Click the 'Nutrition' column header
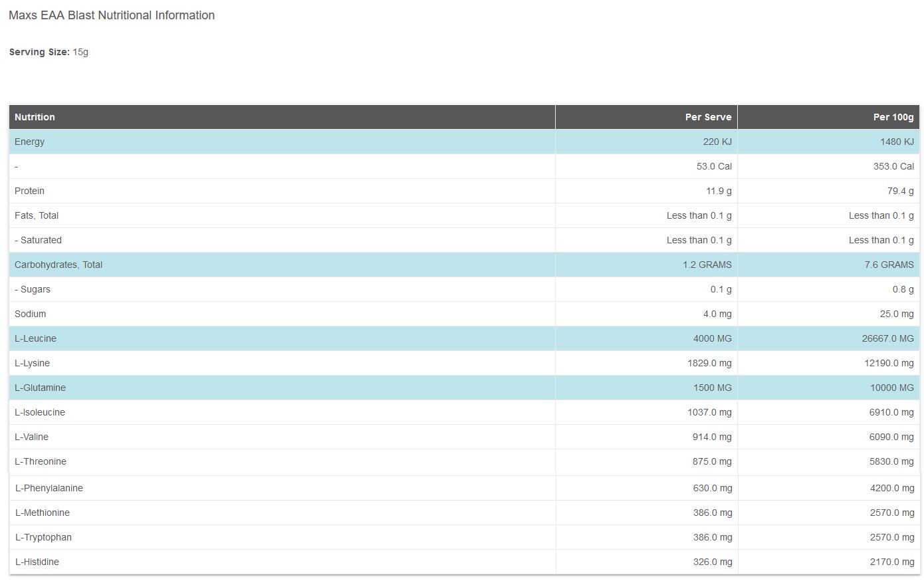Screen dimensions: 924x585 [35, 117]
